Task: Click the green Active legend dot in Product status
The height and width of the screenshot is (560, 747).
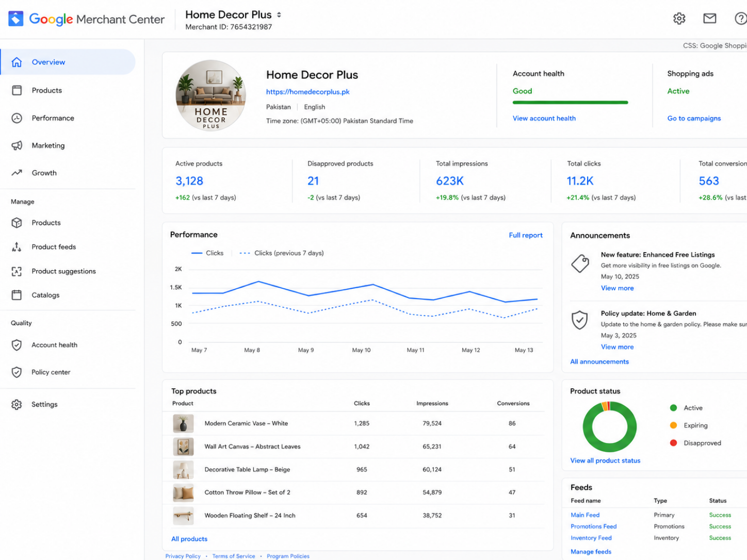Action: click(x=673, y=408)
